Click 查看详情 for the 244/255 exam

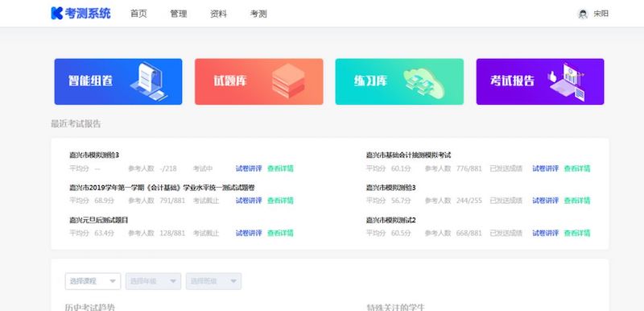click(577, 201)
